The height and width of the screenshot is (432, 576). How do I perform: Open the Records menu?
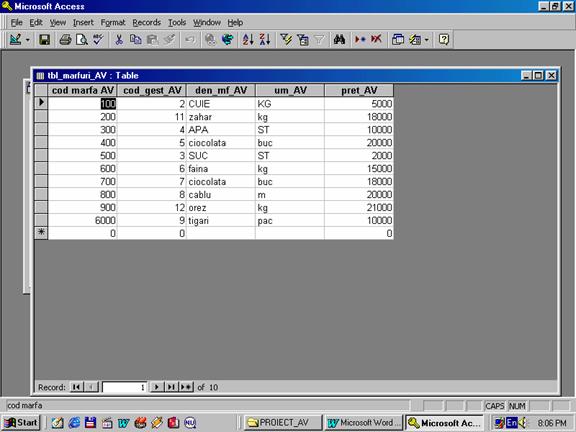pos(147,22)
